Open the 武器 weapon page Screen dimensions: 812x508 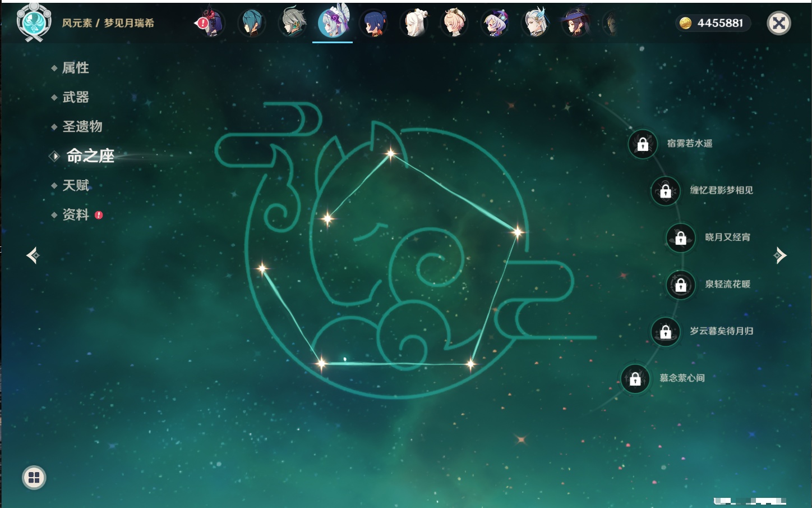(76, 97)
